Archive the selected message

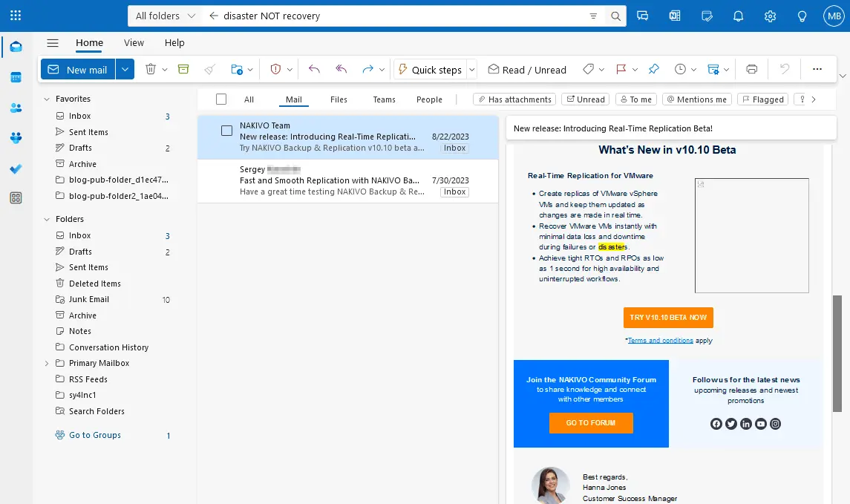pyautogui.click(x=183, y=69)
